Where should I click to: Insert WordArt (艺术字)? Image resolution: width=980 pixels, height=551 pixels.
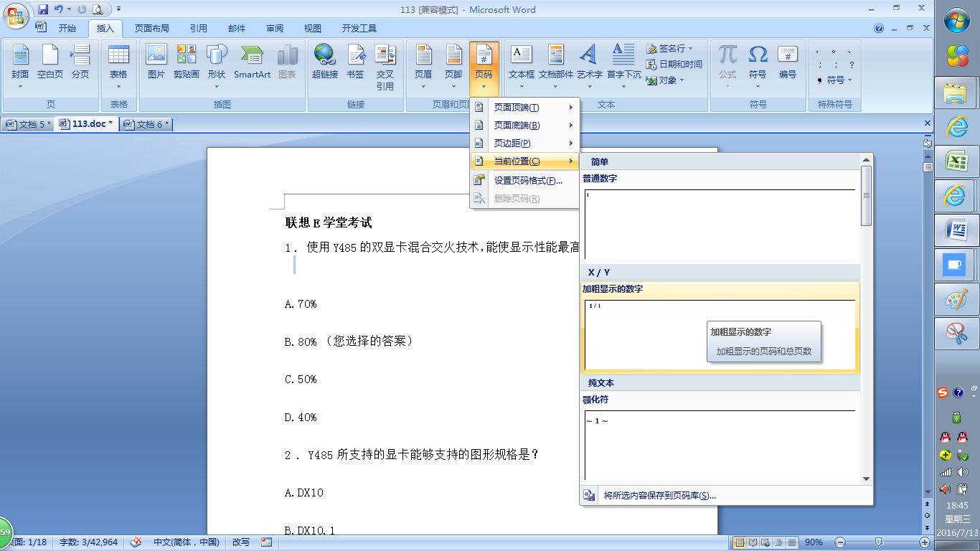589,66
